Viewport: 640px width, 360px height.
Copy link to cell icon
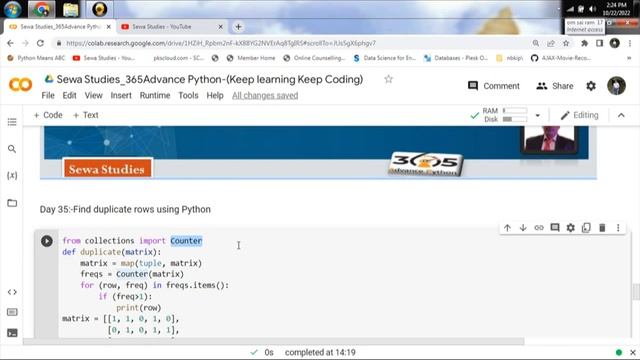pos(539,228)
